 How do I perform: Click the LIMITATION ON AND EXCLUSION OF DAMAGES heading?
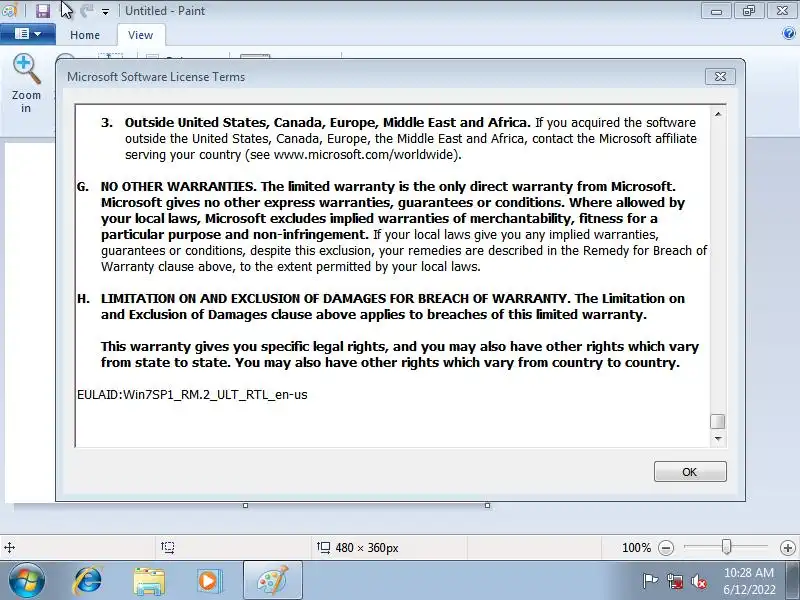tap(334, 298)
